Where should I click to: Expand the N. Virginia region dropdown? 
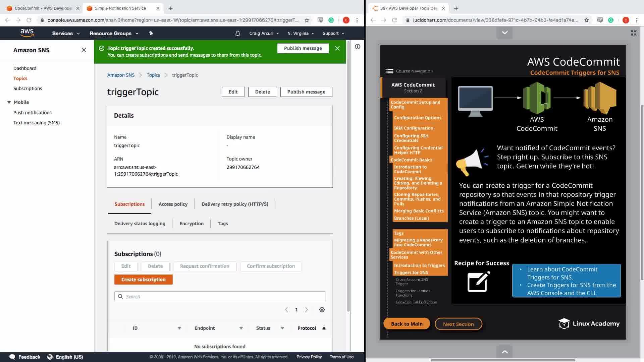[301, 34]
